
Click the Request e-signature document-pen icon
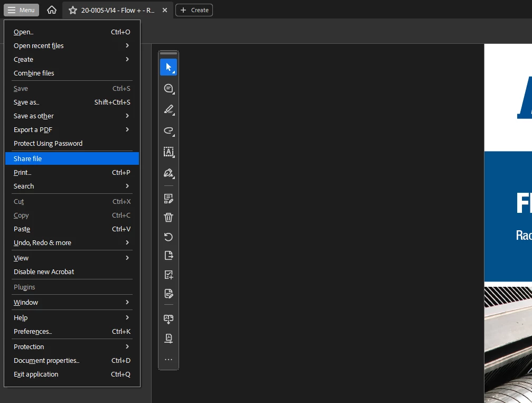coord(169,294)
